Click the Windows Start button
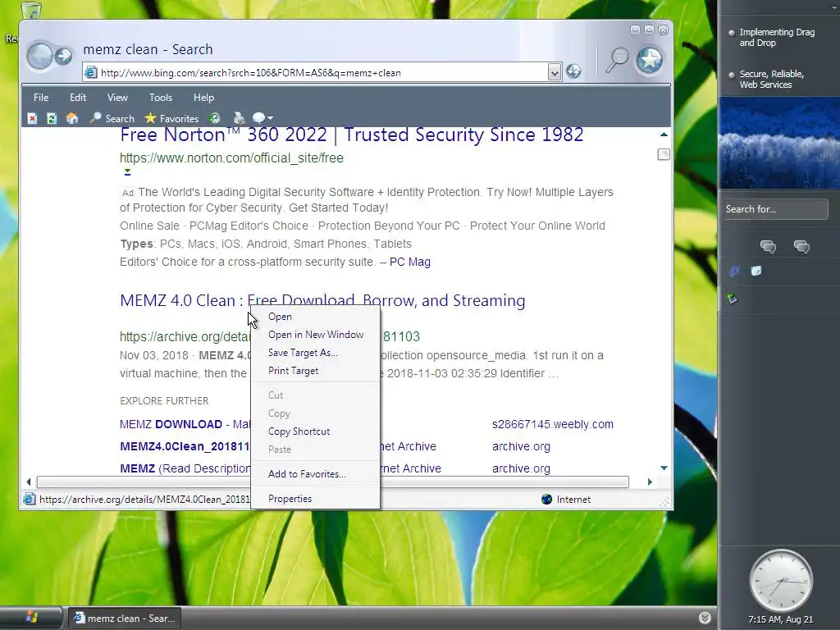Image resolution: width=840 pixels, height=630 pixels. (31, 618)
